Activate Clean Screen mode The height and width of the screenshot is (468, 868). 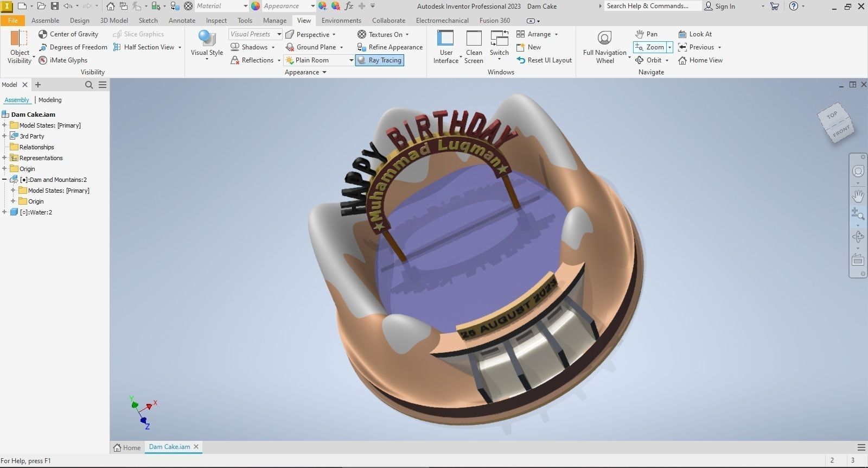pos(474,47)
